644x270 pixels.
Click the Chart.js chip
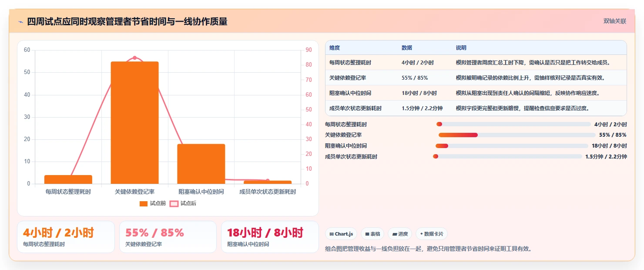click(341, 234)
